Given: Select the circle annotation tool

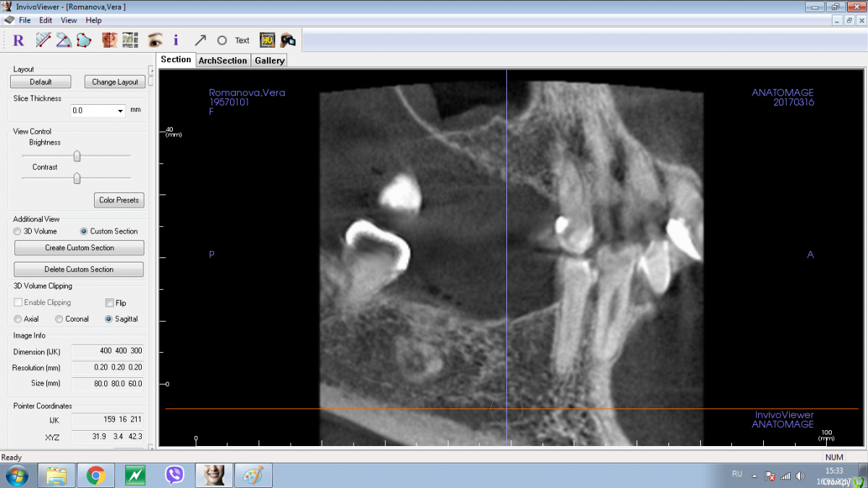Looking at the screenshot, I should pyautogui.click(x=222, y=40).
